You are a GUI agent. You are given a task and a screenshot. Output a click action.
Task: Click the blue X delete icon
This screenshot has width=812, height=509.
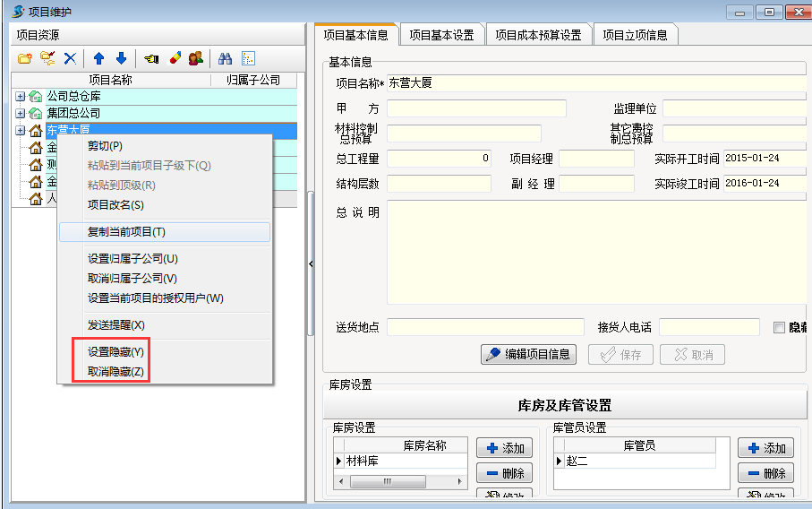pos(70,58)
